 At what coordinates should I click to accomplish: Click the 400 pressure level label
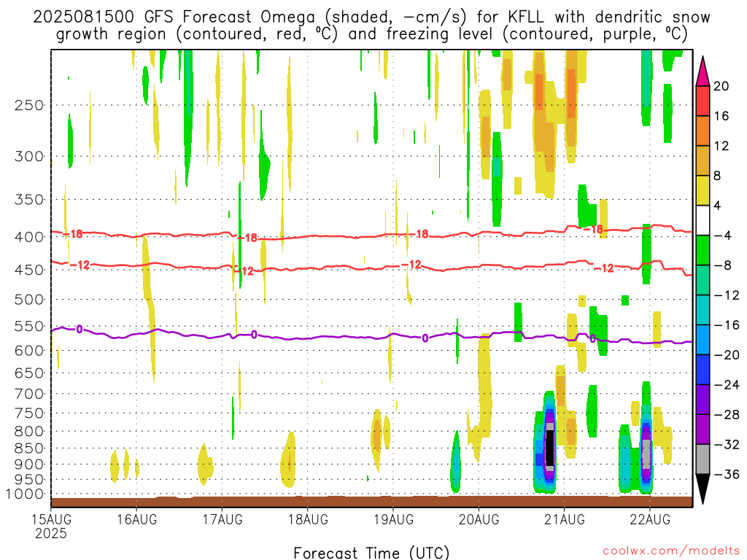[x=29, y=237]
